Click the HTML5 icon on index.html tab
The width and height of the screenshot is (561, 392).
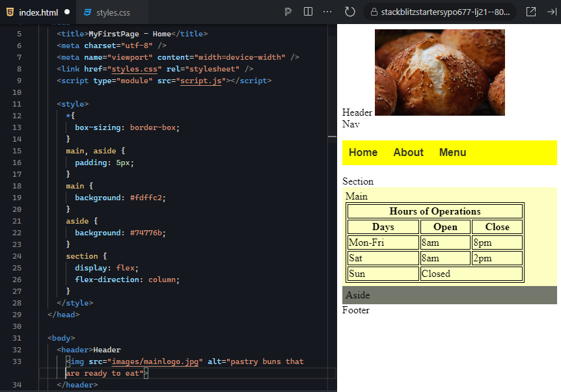(9, 11)
